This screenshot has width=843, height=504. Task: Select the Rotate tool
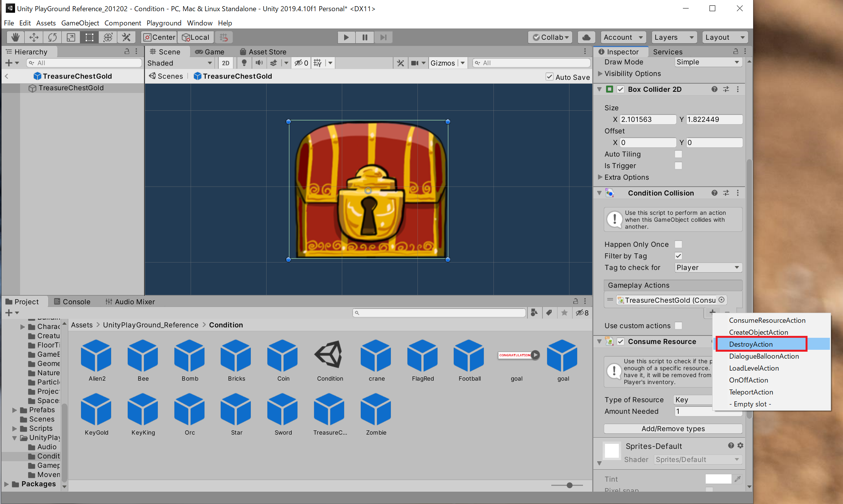tap(52, 37)
